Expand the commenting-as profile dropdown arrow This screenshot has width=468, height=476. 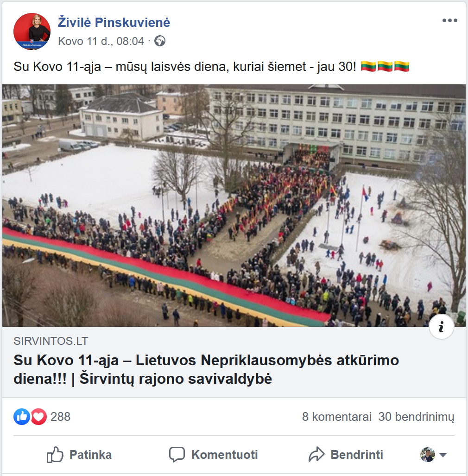pyautogui.click(x=443, y=455)
